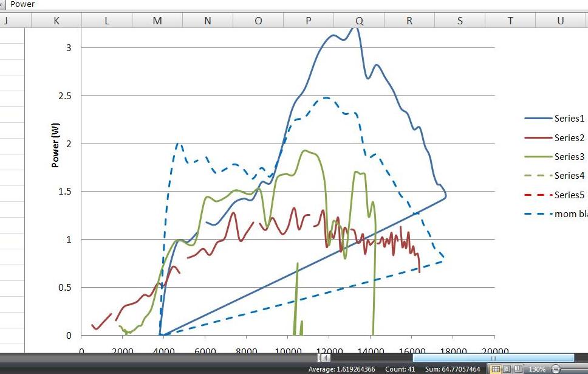
Task: Open the 130% zoom level dialog
Action: [x=536, y=370]
